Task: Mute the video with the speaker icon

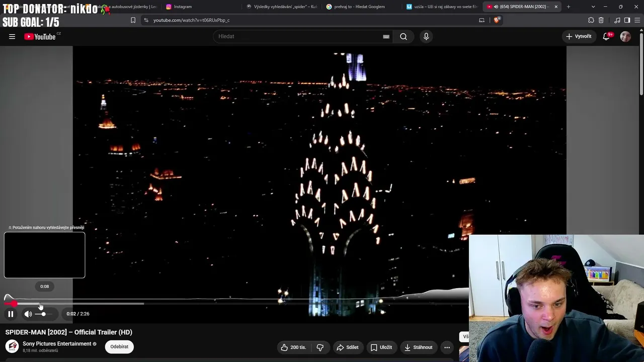Action: pyautogui.click(x=28, y=314)
